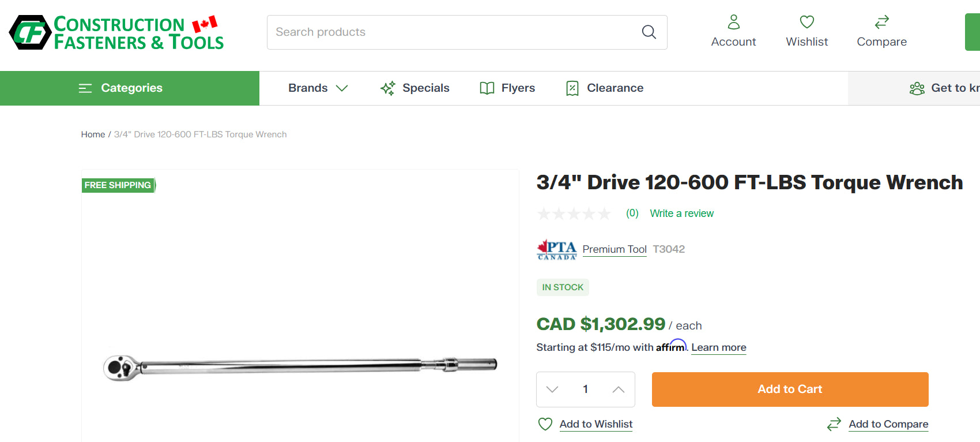Increase quantity with the up chevron

[x=618, y=389]
